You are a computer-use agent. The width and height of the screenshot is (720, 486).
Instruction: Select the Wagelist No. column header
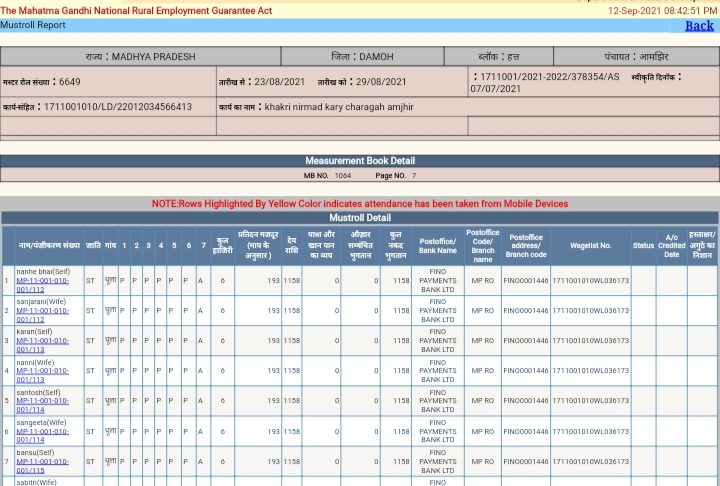pyautogui.click(x=591, y=245)
